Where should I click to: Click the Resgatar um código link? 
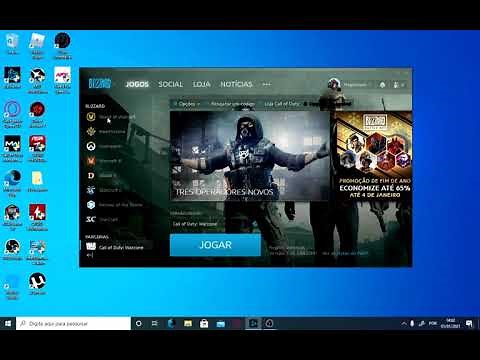click(233, 104)
